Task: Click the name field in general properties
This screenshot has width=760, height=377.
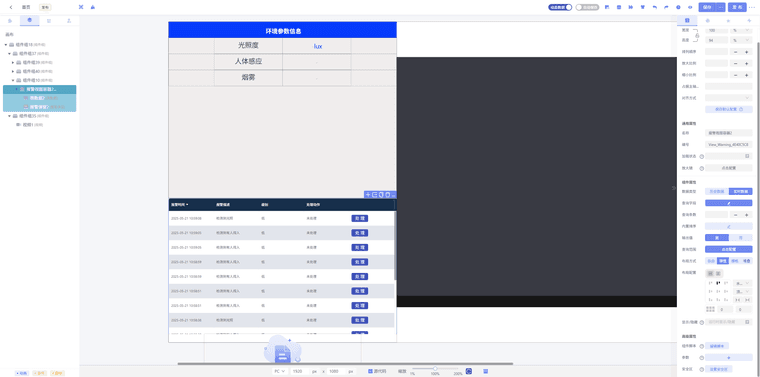Action: (729, 133)
